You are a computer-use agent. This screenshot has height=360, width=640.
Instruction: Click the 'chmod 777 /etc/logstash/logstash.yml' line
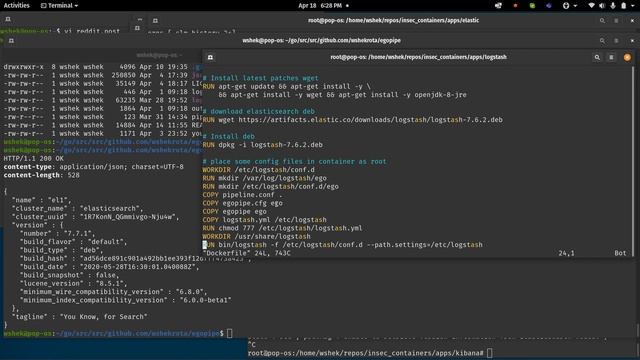(x=282, y=228)
